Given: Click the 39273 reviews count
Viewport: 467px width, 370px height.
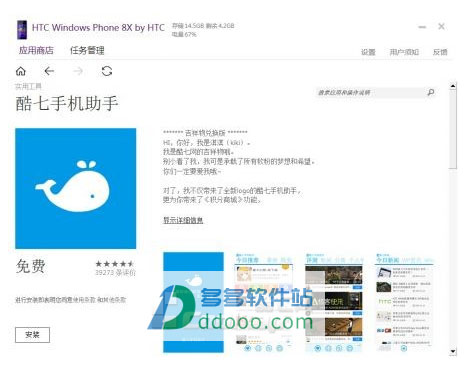Looking at the screenshot, I should click(x=115, y=273).
